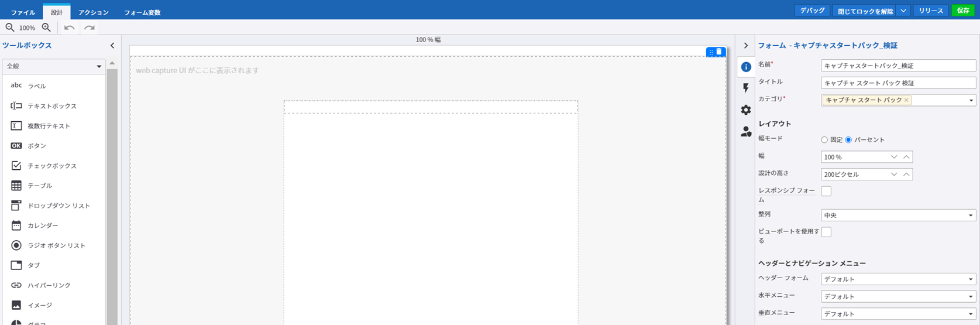980x325 pixels.
Task: Click the green 保存 button
Action: click(962, 11)
